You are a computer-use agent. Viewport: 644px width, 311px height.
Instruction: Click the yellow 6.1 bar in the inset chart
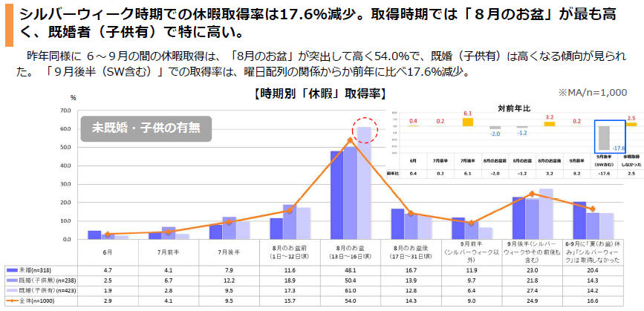click(468, 122)
